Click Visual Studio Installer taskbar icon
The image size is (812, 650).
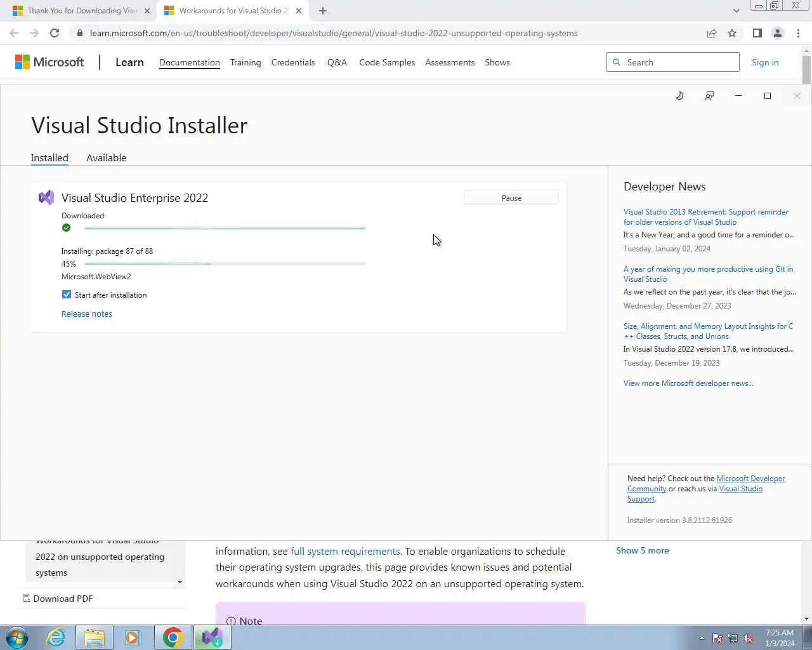pos(212,637)
